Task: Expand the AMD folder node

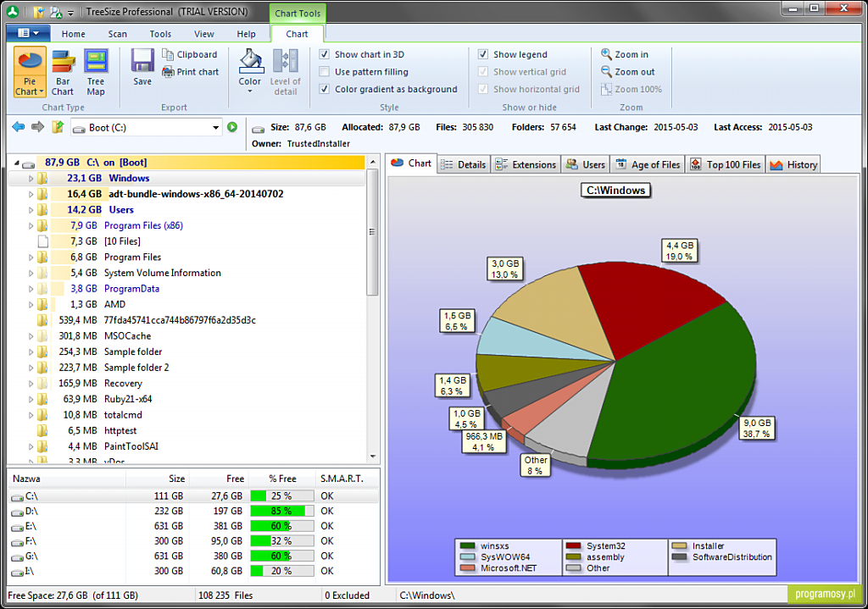Action: [31, 304]
